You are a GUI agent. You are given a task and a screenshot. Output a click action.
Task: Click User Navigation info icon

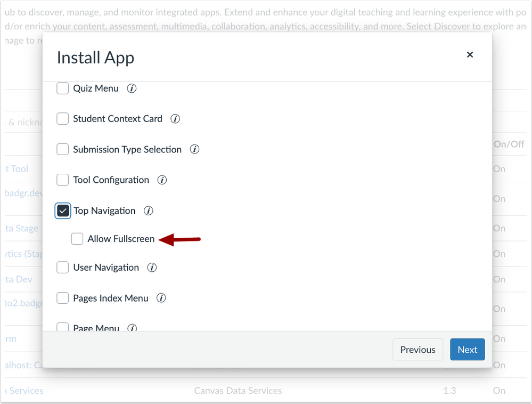(152, 268)
